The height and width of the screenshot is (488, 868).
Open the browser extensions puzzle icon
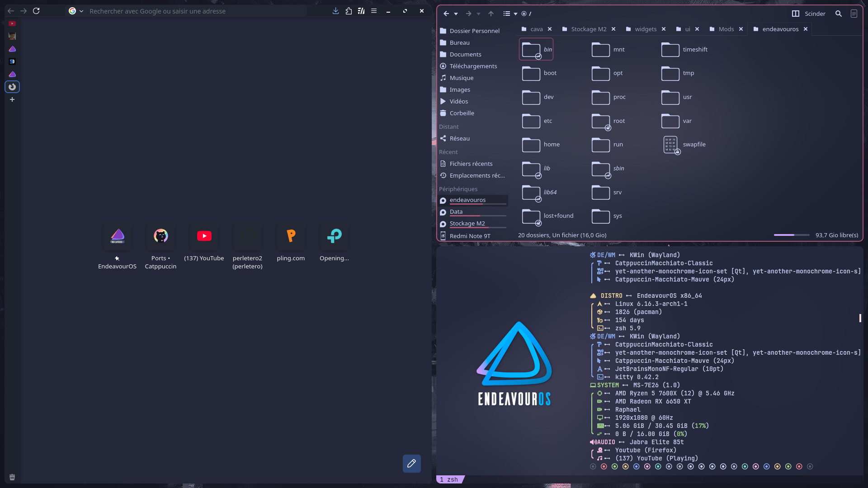(x=349, y=11)
